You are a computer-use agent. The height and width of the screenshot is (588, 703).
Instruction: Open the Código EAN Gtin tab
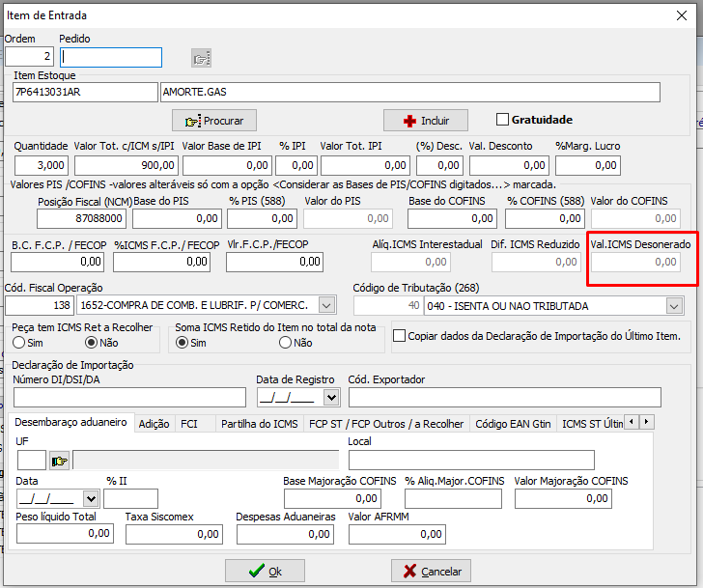513,424
